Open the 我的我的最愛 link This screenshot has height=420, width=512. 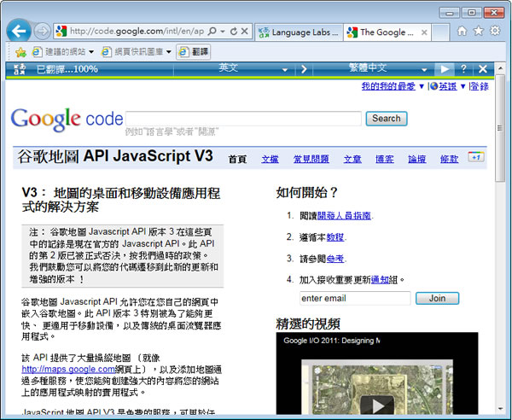pyautogui.click(x=388, y=86)
